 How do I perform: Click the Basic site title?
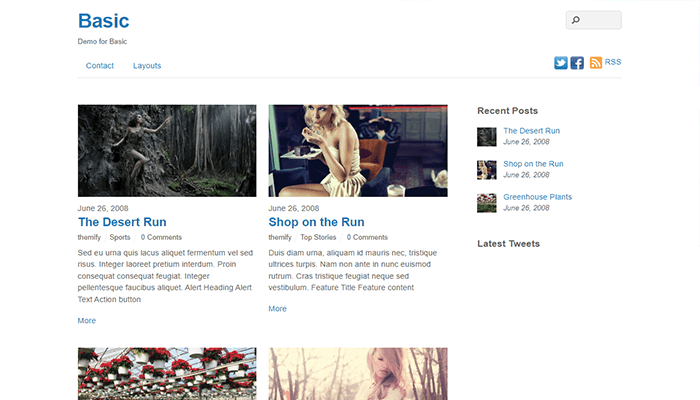(104, 21)
